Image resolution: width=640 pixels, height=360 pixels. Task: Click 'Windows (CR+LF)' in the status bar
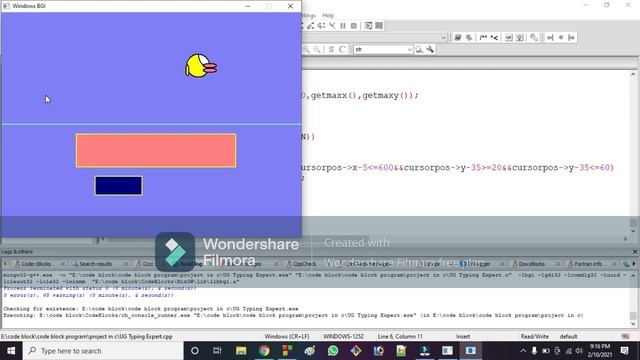(287, 337)
